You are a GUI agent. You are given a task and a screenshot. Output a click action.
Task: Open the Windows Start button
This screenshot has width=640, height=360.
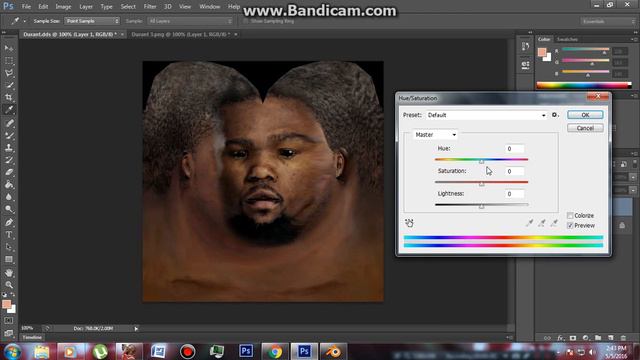tap(12, 351)
